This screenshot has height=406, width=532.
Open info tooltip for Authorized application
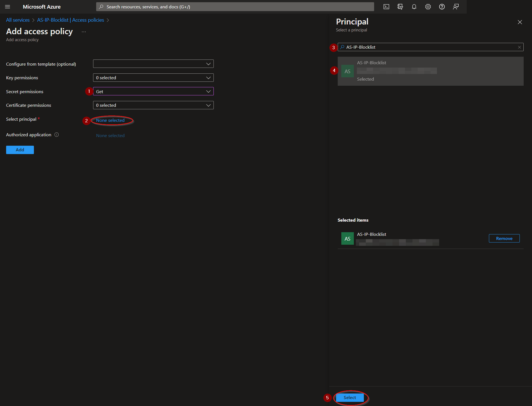(57, 135)
